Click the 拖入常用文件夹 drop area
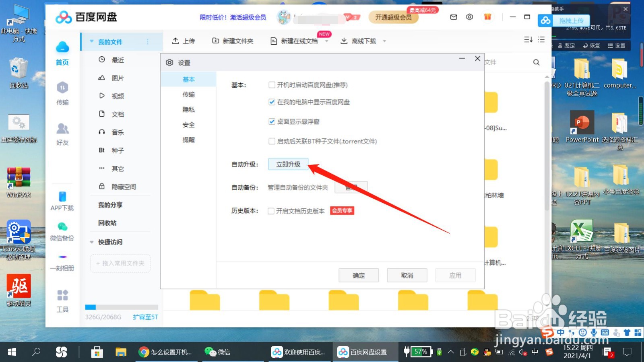Viewport: 644px width, 362px height. coord(120,263)
